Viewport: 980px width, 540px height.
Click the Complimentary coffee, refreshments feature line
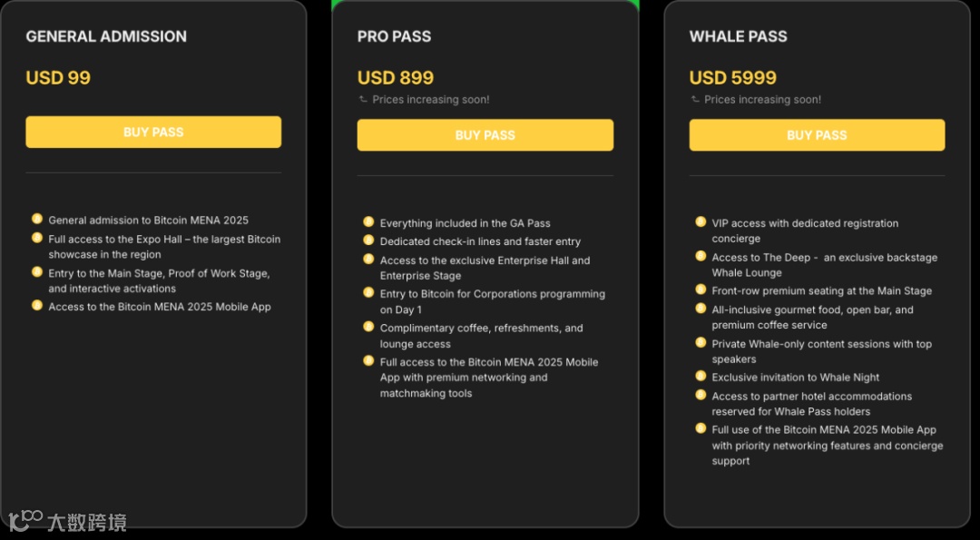pos(481,329)
